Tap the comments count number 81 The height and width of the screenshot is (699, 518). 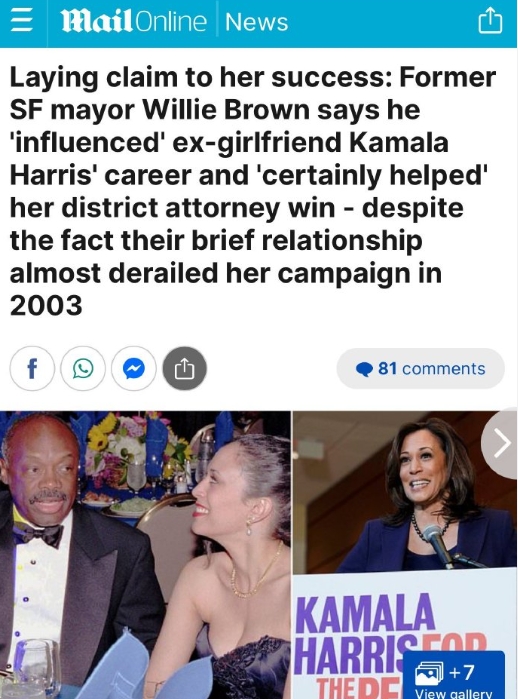pyautogui.click(x=387, y=369)
